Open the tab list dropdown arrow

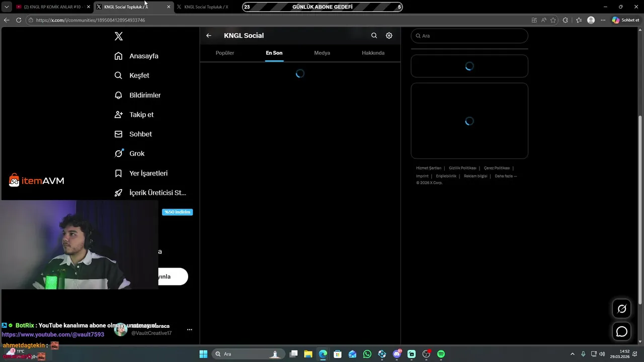click(7, 7)
